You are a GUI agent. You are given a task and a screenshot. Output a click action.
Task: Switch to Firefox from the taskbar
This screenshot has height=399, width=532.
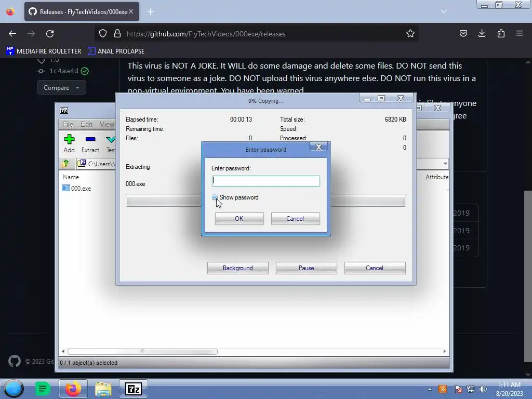tap(73, 389)
